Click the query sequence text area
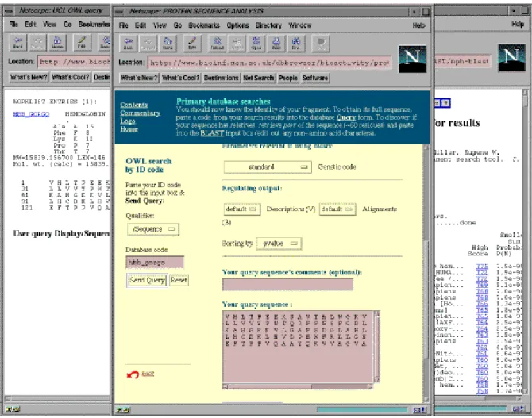532x418 pixels. point(298,347)
